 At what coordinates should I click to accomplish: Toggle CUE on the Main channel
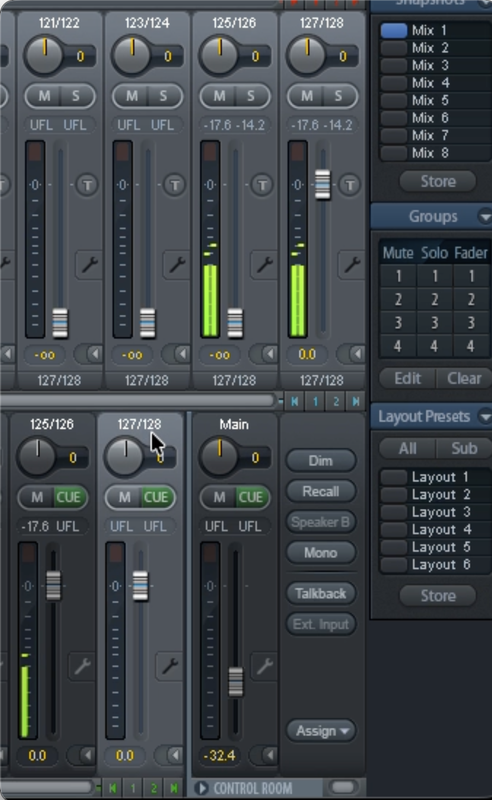[x=251, y=497]
